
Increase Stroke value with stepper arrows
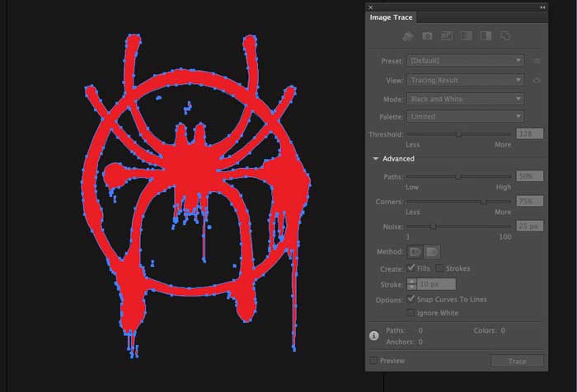[x=412, y=282]
